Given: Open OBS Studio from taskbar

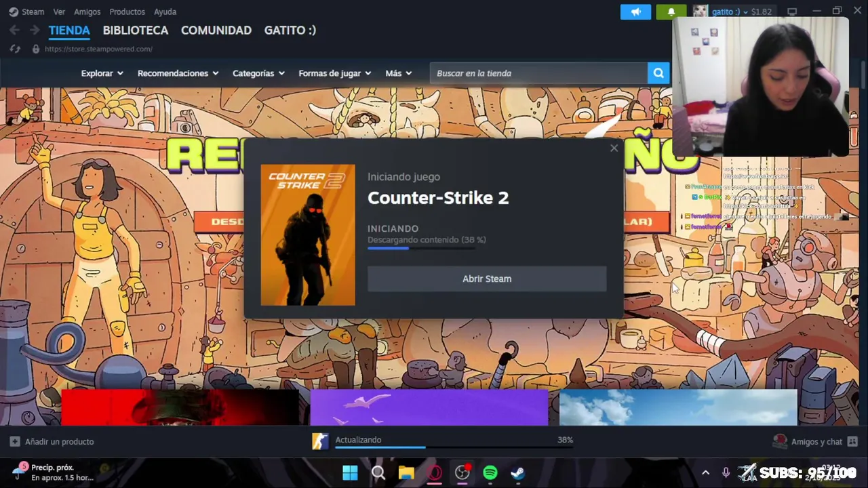Looking at the screenshot, I should (x=462, y=472).
